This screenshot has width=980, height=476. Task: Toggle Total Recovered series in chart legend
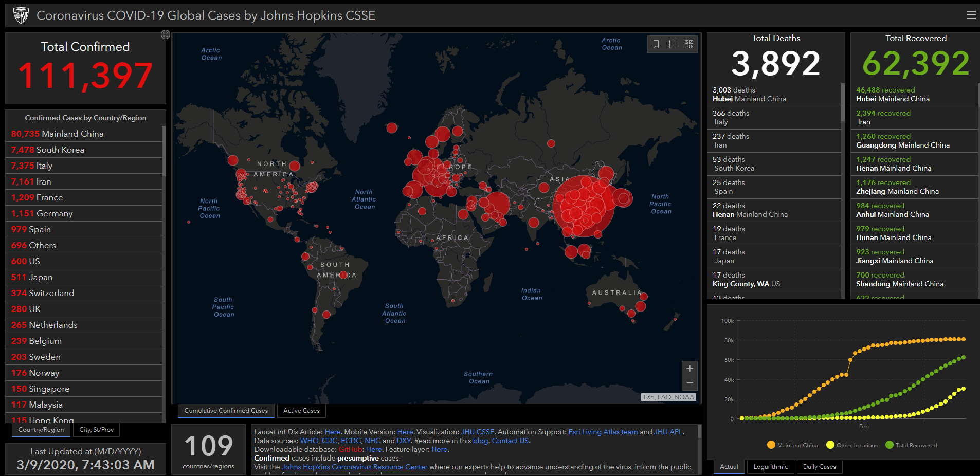911,445
